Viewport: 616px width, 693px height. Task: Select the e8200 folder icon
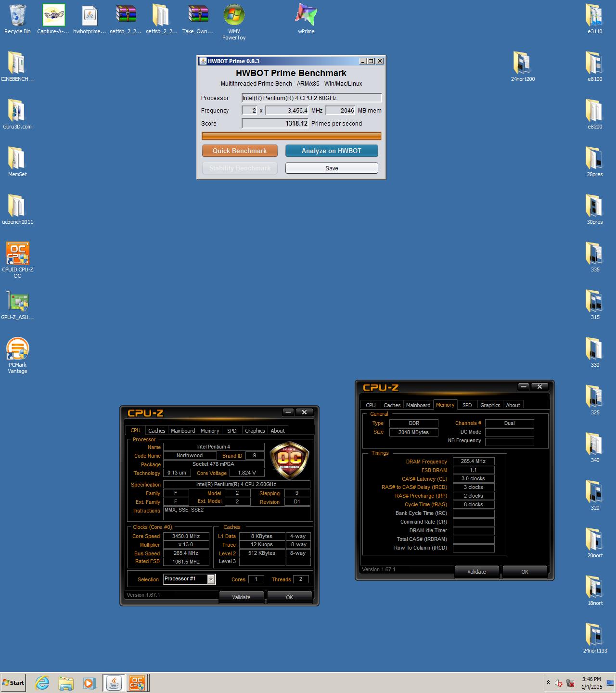click(595, 114)
